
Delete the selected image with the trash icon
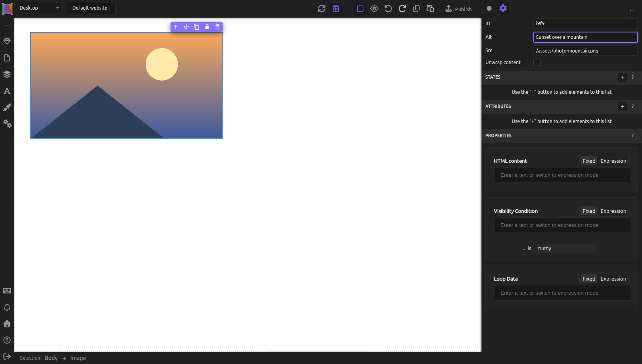coord(207,27)
